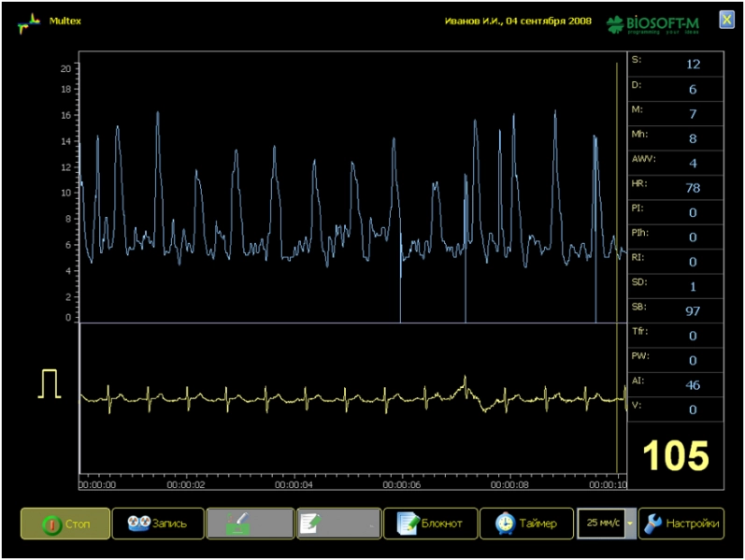
Task: Open the Таймер timer
Action: point(525,524)
